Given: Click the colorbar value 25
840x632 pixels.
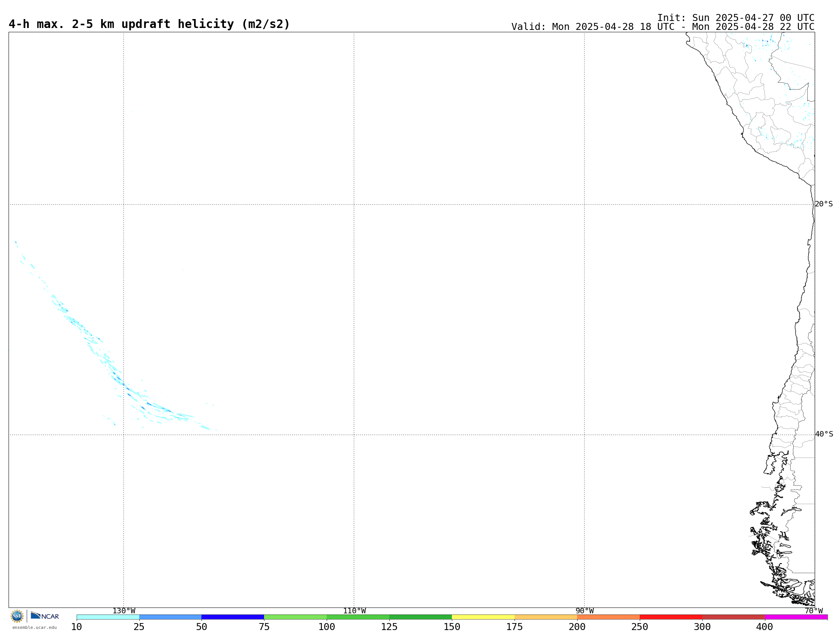Looking at the screenshot, I should (x=139, y=627).
